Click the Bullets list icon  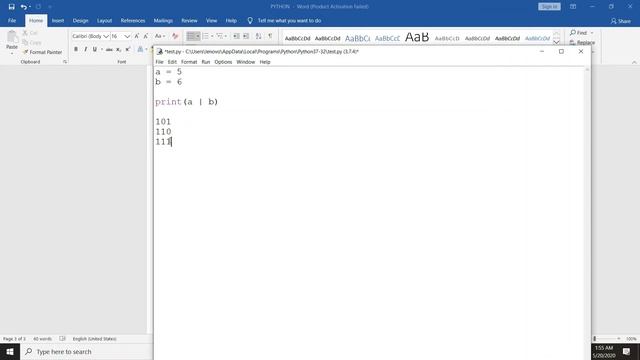click(x=191, y=36)
